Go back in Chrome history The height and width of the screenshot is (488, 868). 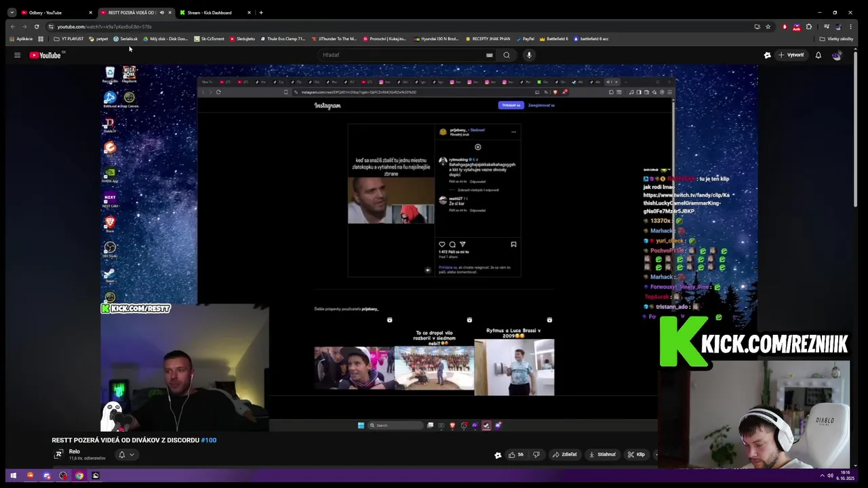12,26
